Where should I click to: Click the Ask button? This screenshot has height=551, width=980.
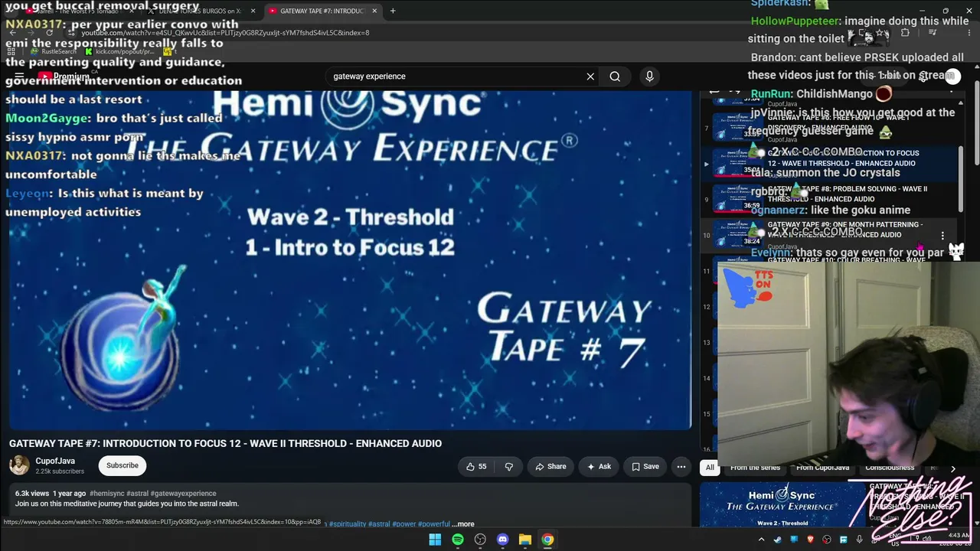click(599, 466)
